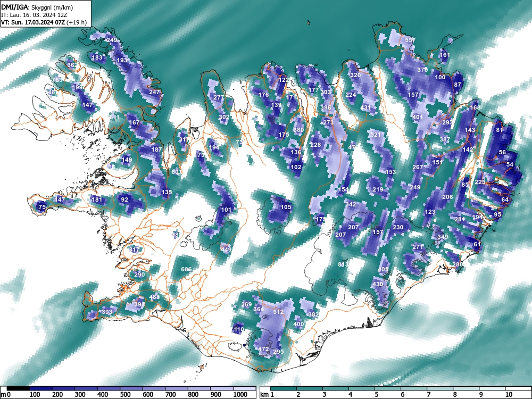Click the visibility value '135' on the map
This screenshot has width=532, height=399.
[167, 192]
